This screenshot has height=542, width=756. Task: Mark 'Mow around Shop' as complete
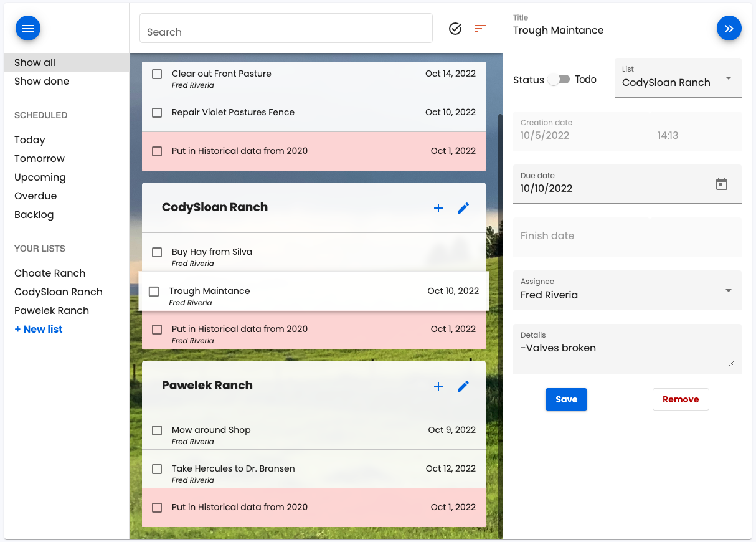156,430
